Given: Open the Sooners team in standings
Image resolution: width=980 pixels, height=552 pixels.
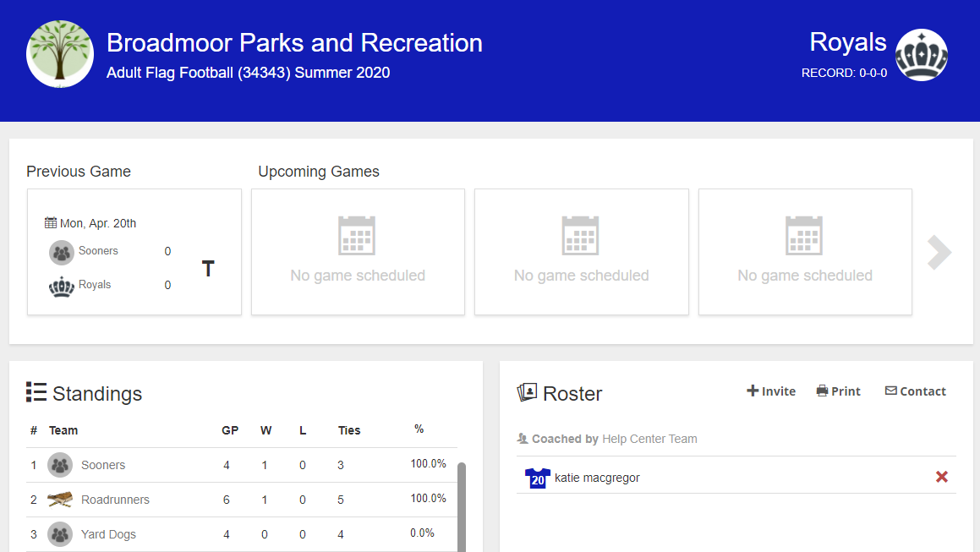Looking at the screenshot, I should [103, 465].
